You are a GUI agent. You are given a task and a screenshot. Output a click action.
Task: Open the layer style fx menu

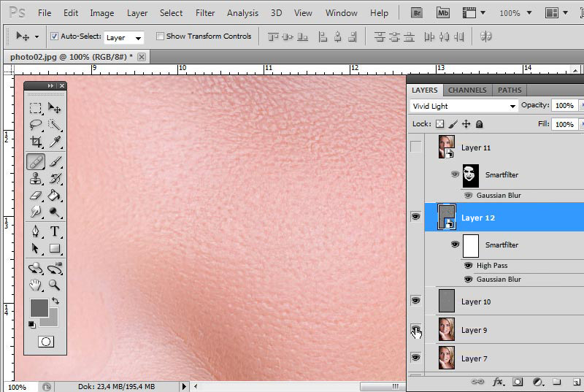point(499,382)
